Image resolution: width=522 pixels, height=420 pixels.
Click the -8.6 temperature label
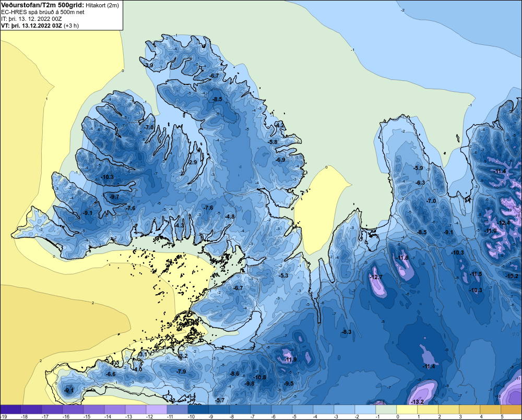point(234,374)
